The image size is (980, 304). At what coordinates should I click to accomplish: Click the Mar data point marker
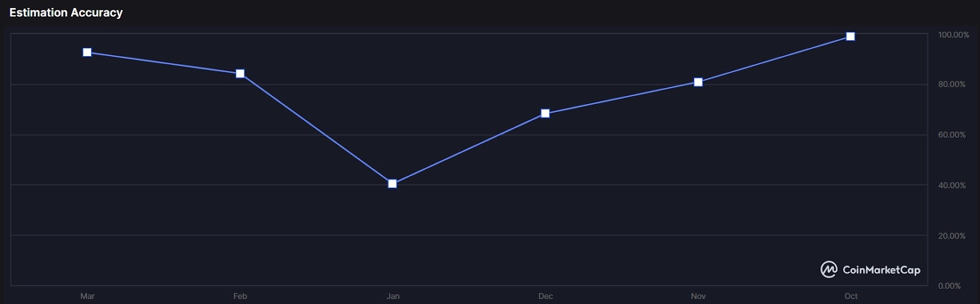87,53
